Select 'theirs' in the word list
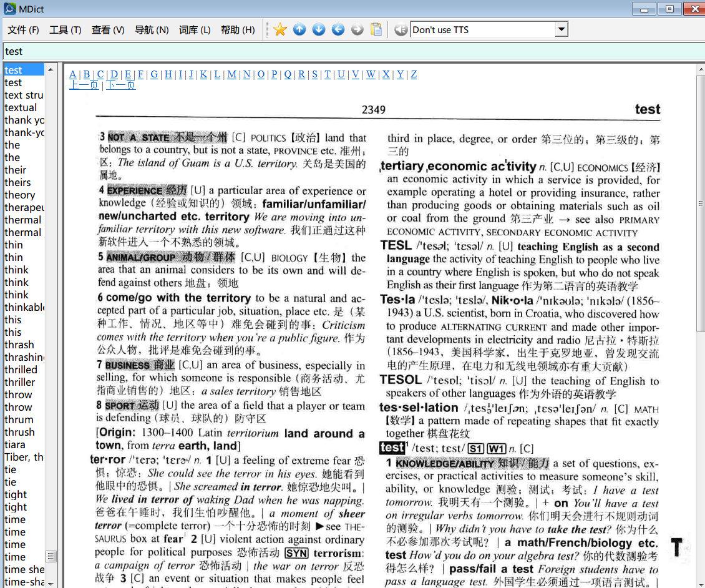705x588 pixels. point(24,183)
